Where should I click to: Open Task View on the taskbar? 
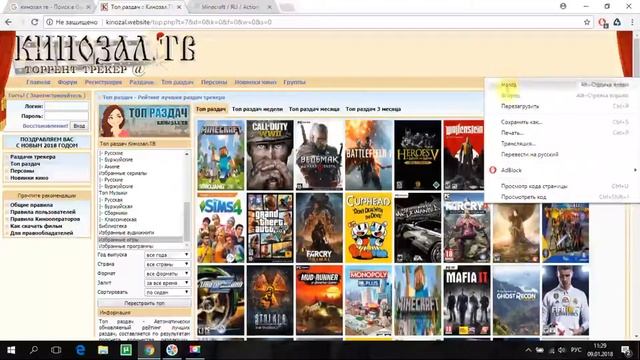(x=56, y=350)
